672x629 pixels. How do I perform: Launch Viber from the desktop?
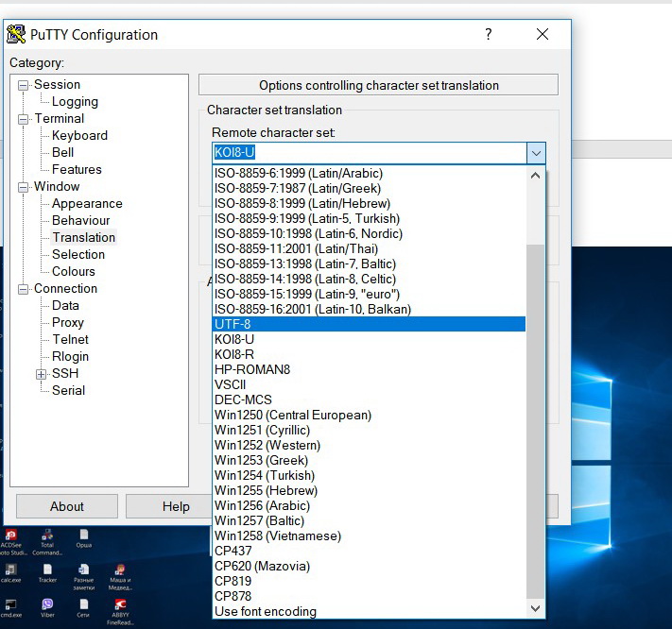click(47, 608)
